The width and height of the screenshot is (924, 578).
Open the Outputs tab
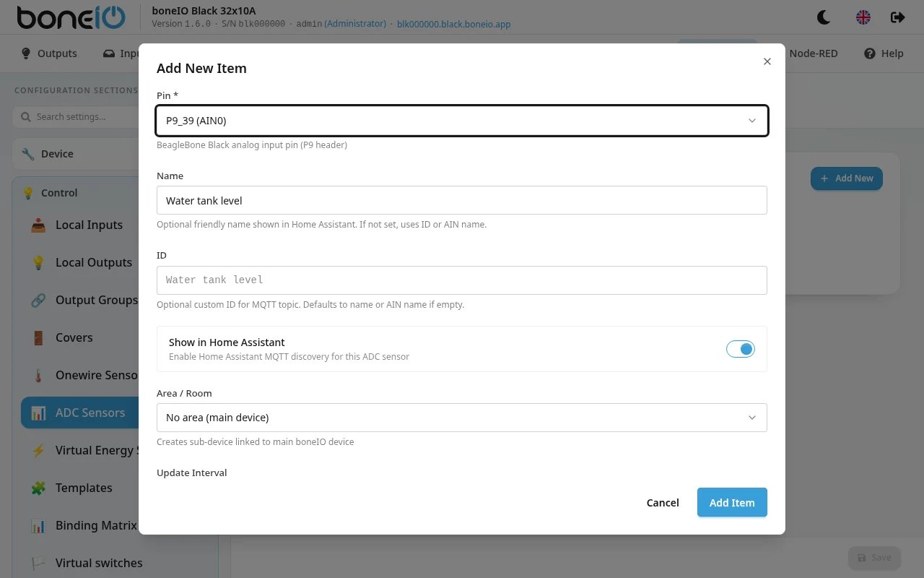click(x=49, y=53)
